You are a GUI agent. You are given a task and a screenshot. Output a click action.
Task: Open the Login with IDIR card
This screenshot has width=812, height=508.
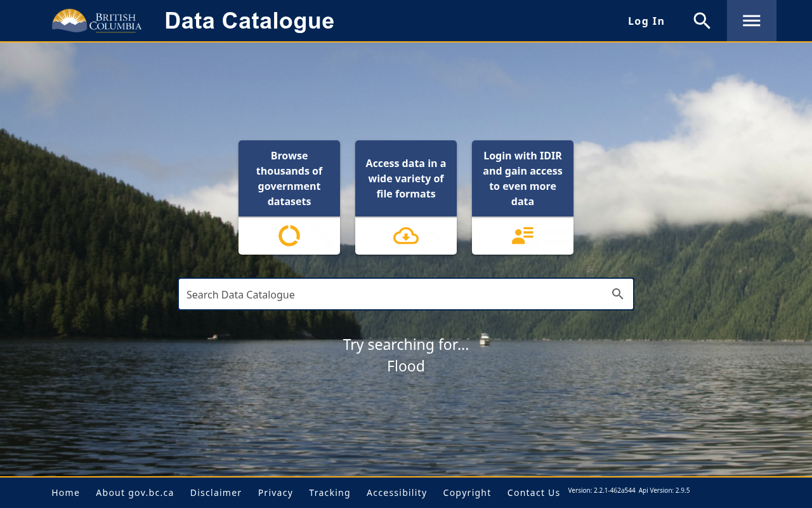tap(523, 197)
